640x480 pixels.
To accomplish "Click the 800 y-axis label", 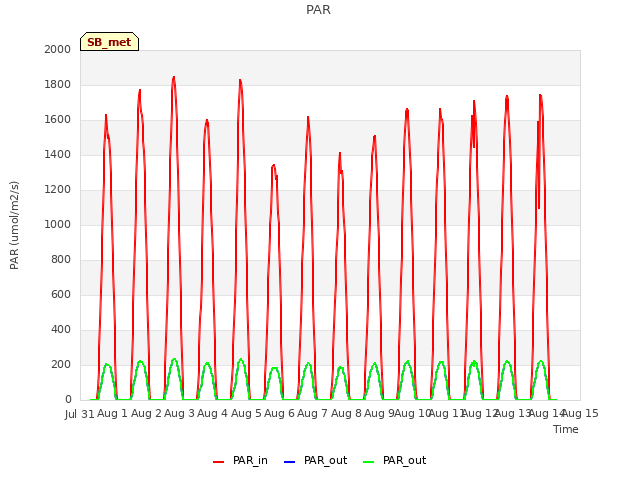I will pos(61,260).
